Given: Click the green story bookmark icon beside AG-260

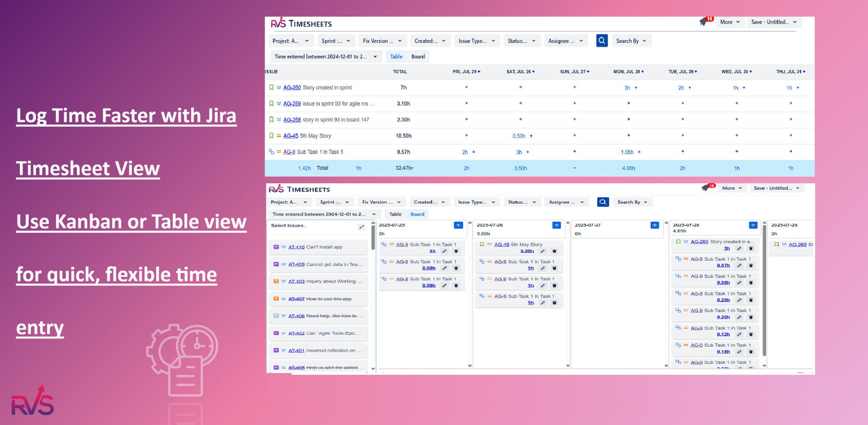Looking at the screenshot, I should coord(271,87).
